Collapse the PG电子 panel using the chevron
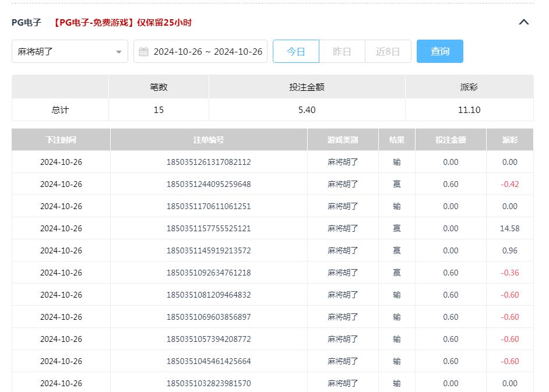549x392 pixels. click(x=523, y=21)
